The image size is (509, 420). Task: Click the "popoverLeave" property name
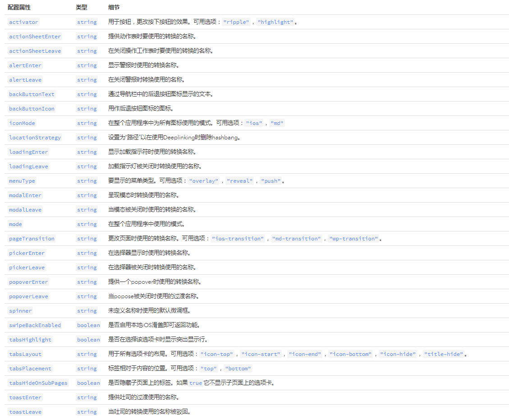[28, 296]
